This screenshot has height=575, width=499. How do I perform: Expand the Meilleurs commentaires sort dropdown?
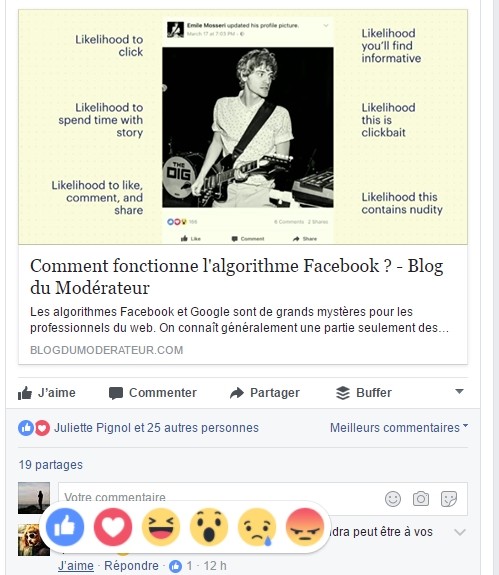click(x=399, y=428)
